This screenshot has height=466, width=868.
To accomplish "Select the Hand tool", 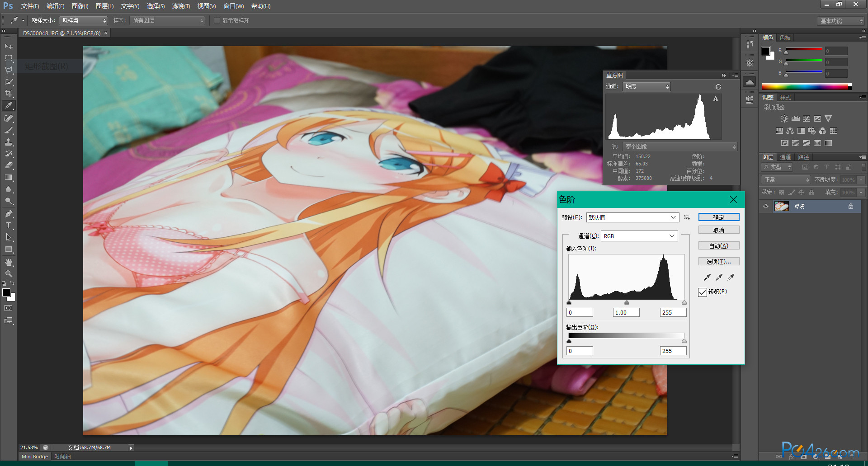I will (9, 262).
